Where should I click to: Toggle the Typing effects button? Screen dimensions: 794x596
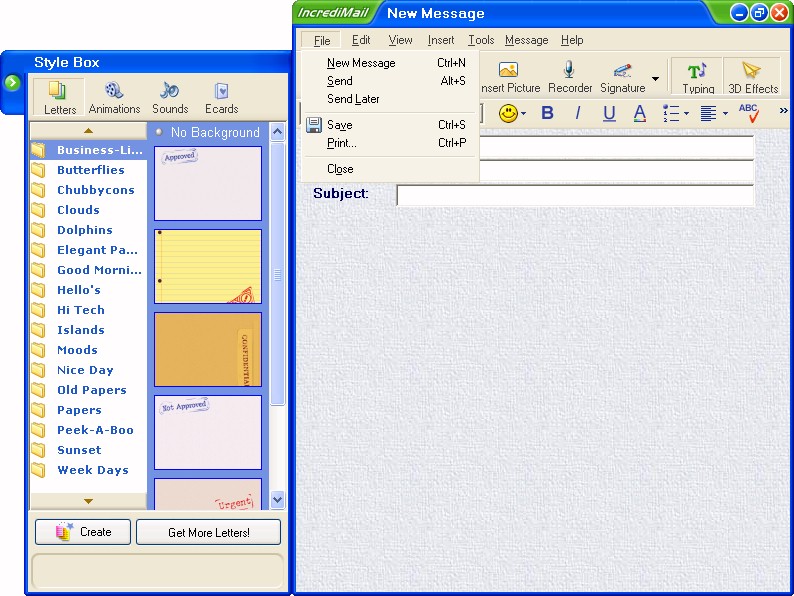(698, 76)
